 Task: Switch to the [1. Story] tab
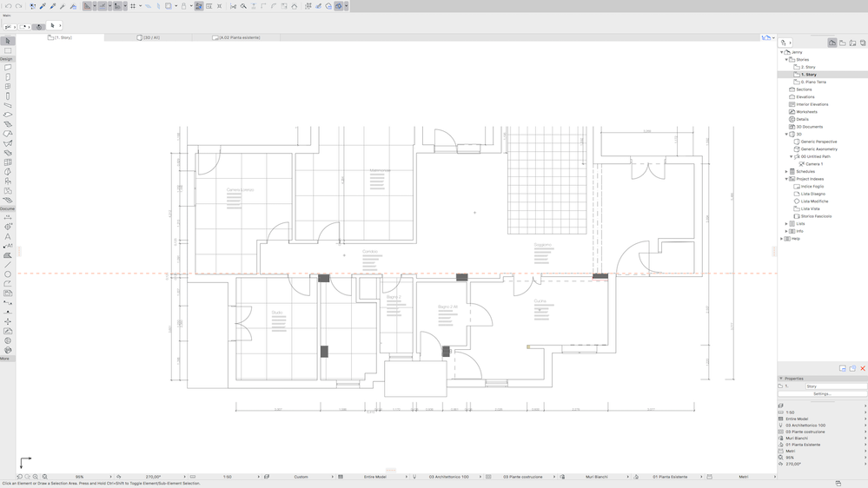tap(60, 37)
